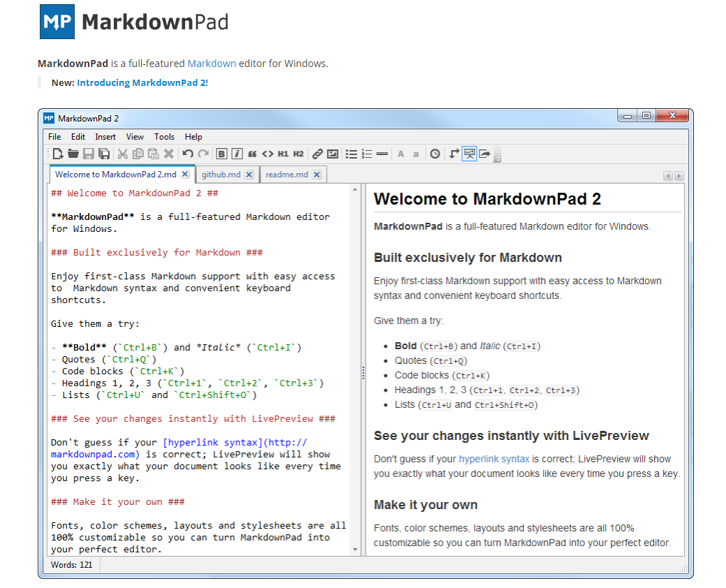Open the Help menu

pos(193,137)
